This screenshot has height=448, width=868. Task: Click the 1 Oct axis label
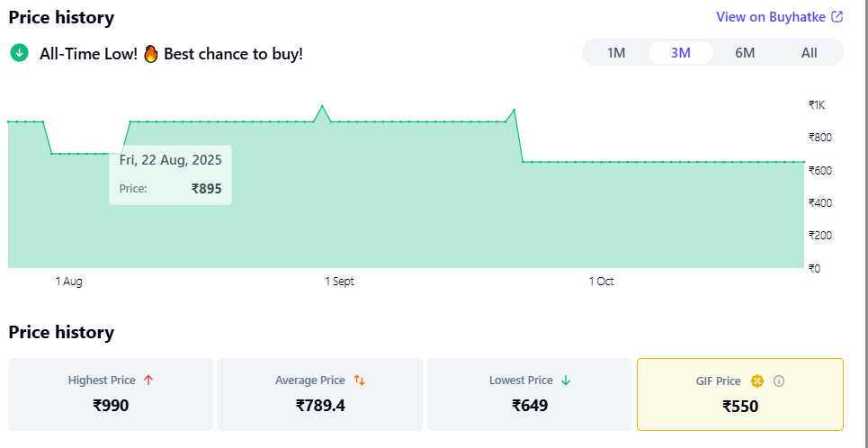click(x=602, y=282)
